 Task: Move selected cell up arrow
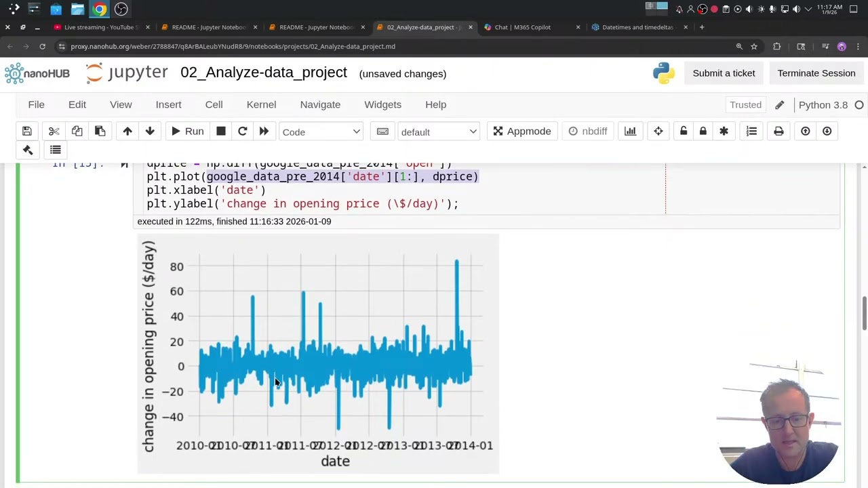pos(127,131)
